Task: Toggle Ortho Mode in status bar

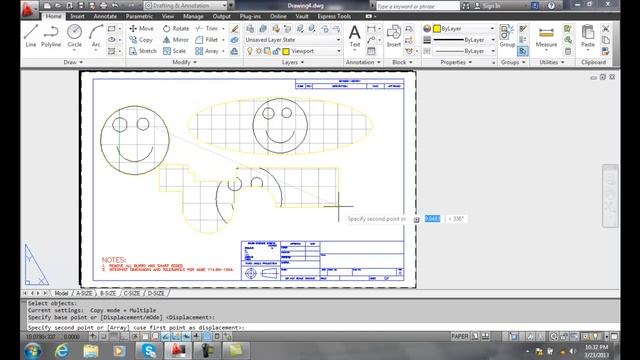Action: [x=124, y=336]
